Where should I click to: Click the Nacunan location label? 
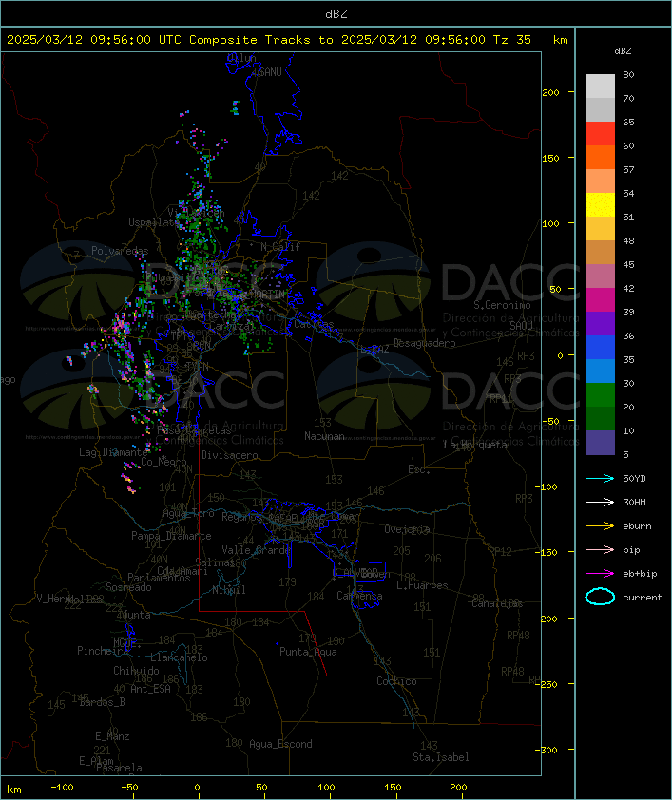[324, 436]
